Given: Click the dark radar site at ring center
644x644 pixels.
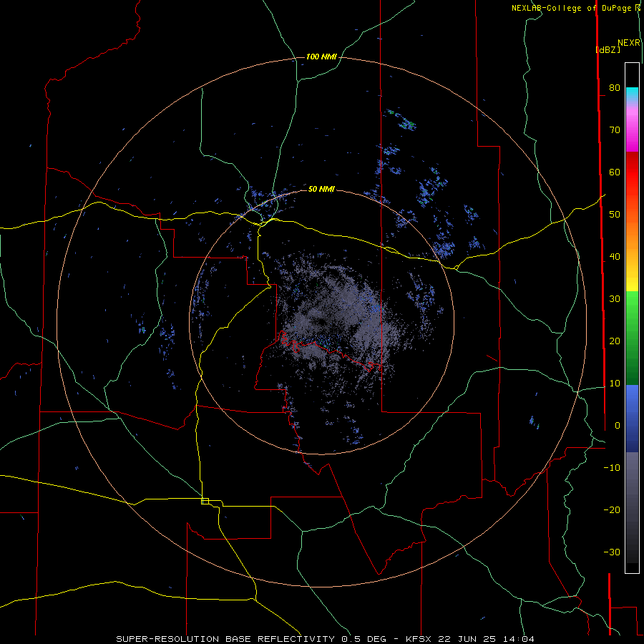Looking at the screenshot, I should [321, 321].
